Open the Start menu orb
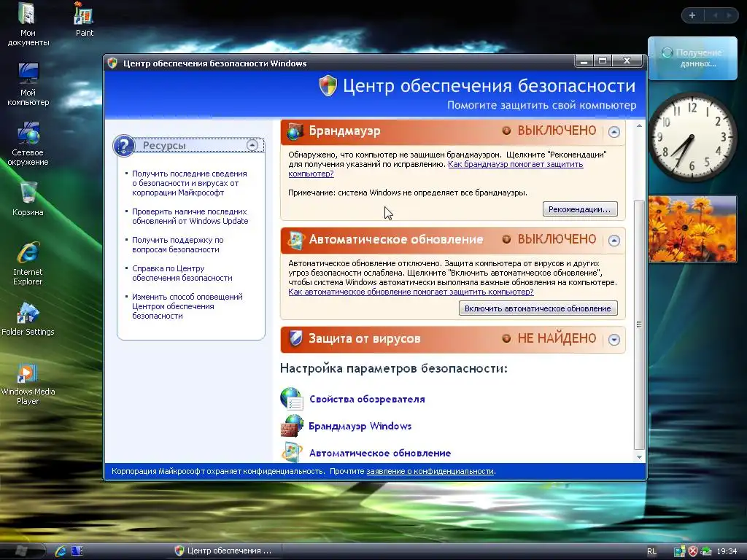The image size is (747, 560). 21,551
